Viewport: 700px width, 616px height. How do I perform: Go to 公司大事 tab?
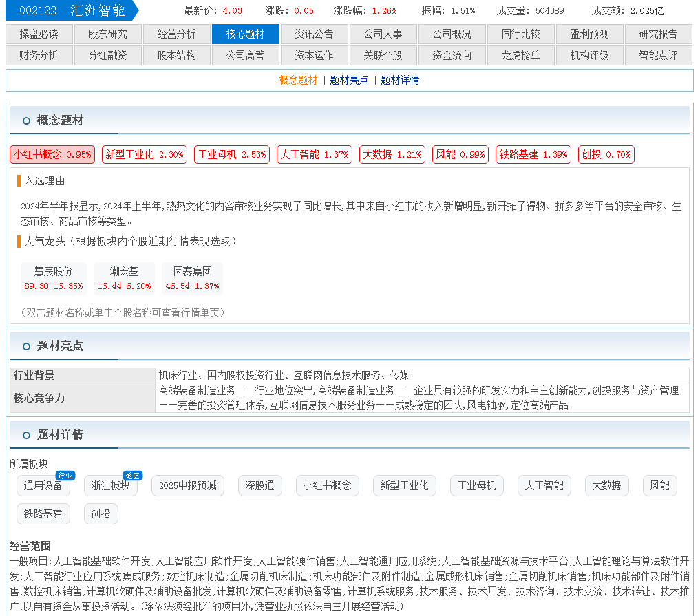[383, 34]
